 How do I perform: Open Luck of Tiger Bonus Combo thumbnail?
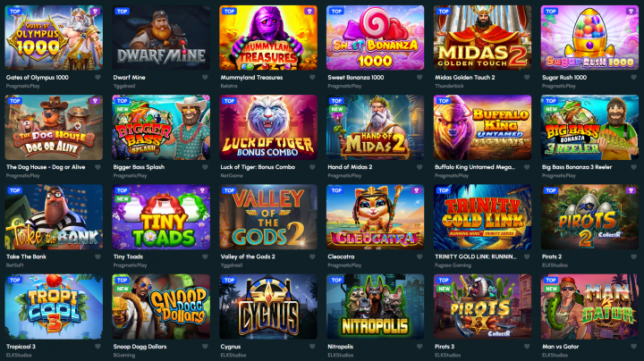(268, 127)
